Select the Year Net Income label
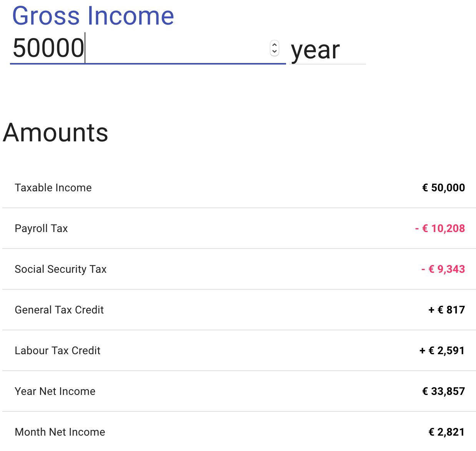 tap(55, 391)
